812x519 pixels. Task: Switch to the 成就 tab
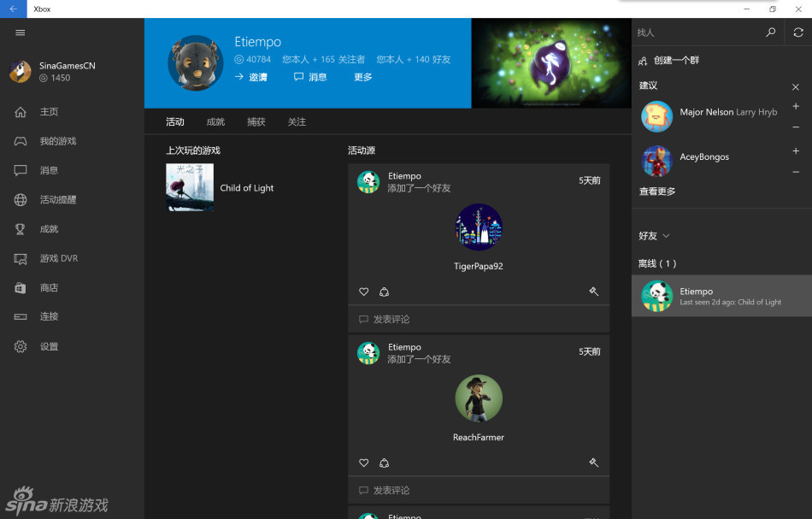[215, 122]
